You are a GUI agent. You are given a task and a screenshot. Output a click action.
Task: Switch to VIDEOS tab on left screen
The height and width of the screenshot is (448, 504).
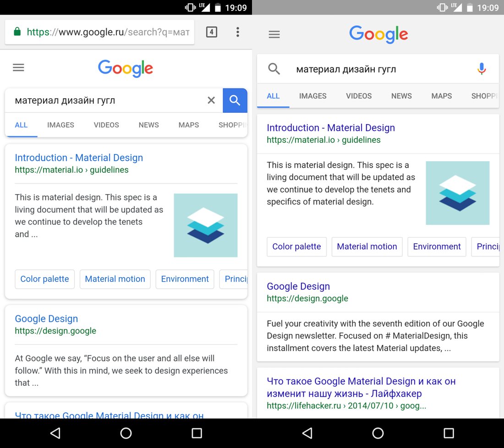[x=106, y=125]
